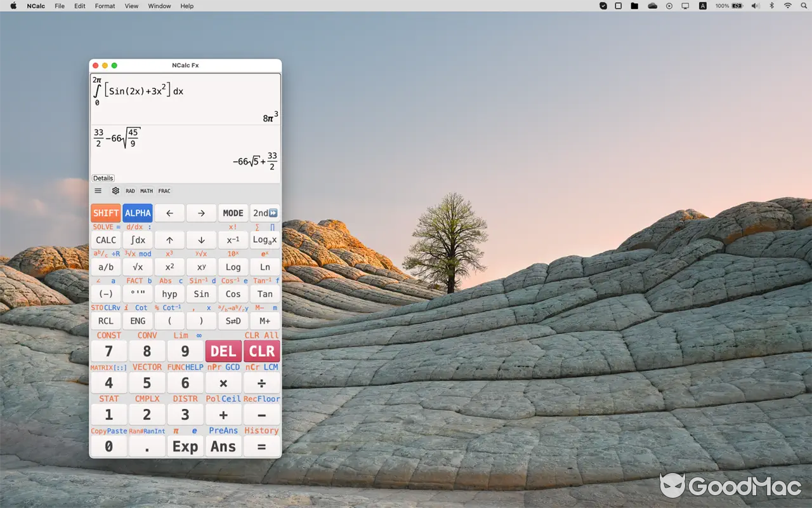Select the result showing 8π³
Screen dimensions: 812x508
[269, 116]
